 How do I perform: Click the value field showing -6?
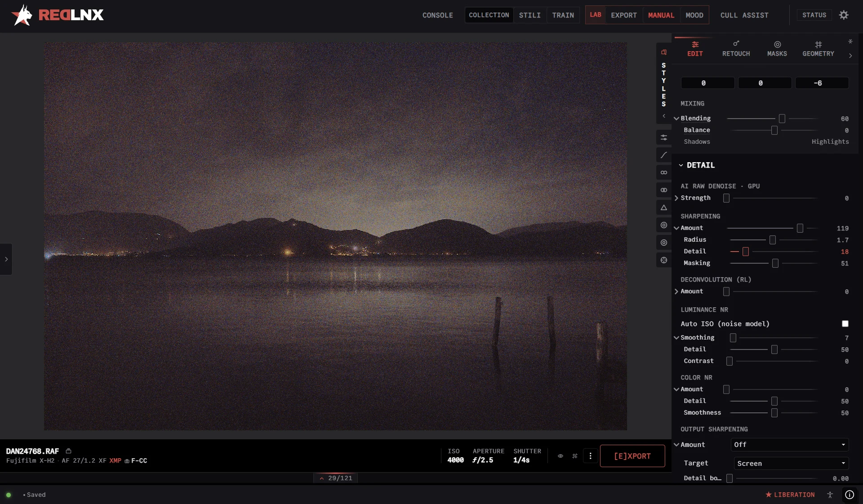(822, 83)
